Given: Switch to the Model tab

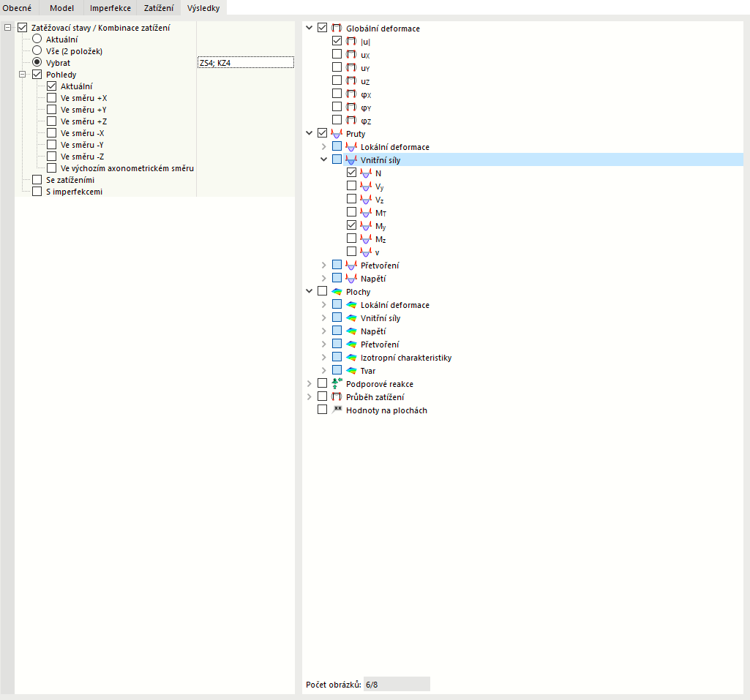Looking at the screenshot, I should click(x=61, y=7).
